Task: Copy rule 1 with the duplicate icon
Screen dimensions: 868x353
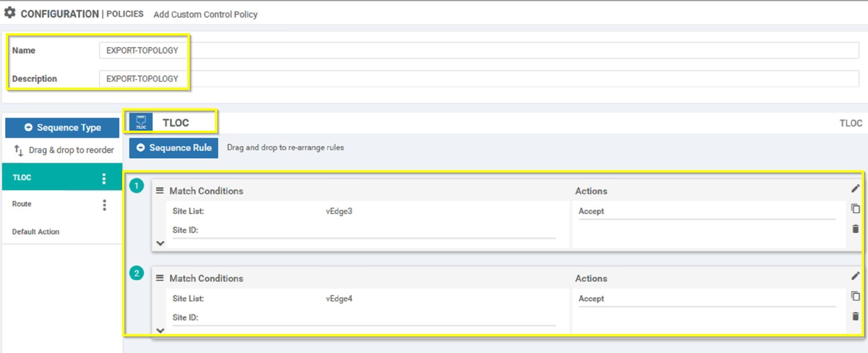Action: [855, 209]
